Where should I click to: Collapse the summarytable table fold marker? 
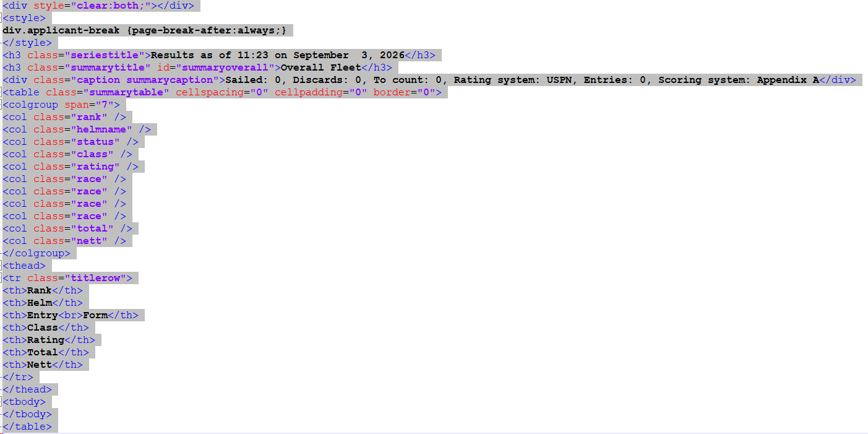coord(1,92)
